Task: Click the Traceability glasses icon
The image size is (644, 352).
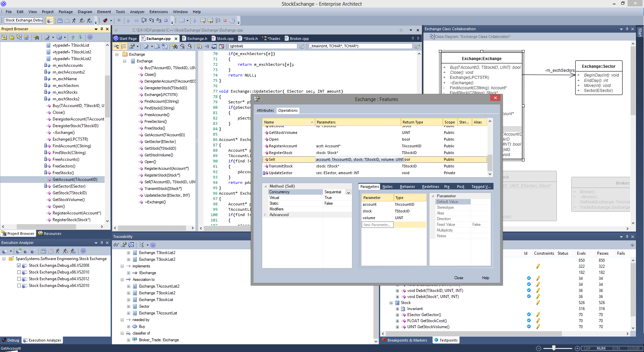Action: point(116,245)
